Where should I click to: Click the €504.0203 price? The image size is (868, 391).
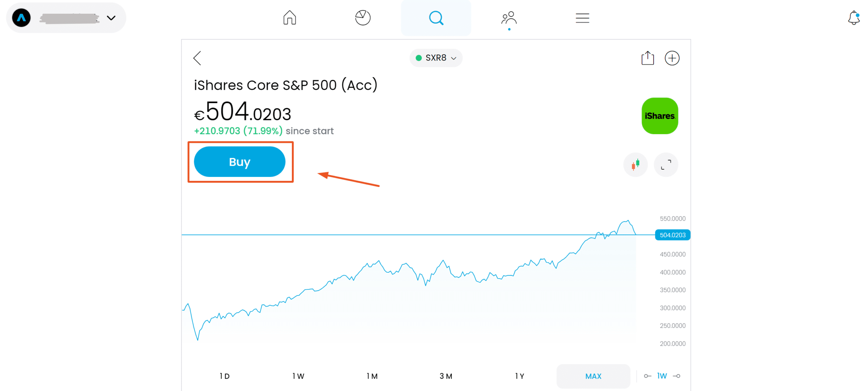(242, 111)
